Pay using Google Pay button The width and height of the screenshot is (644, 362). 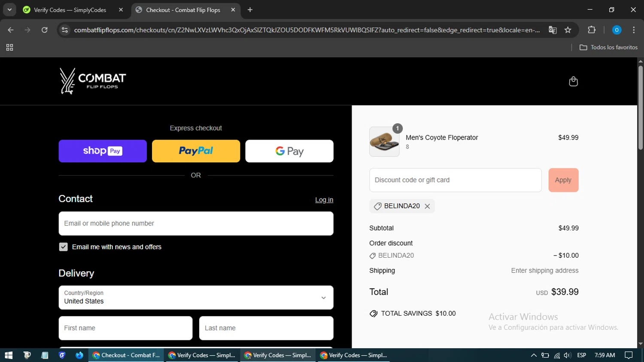point(289,151)
